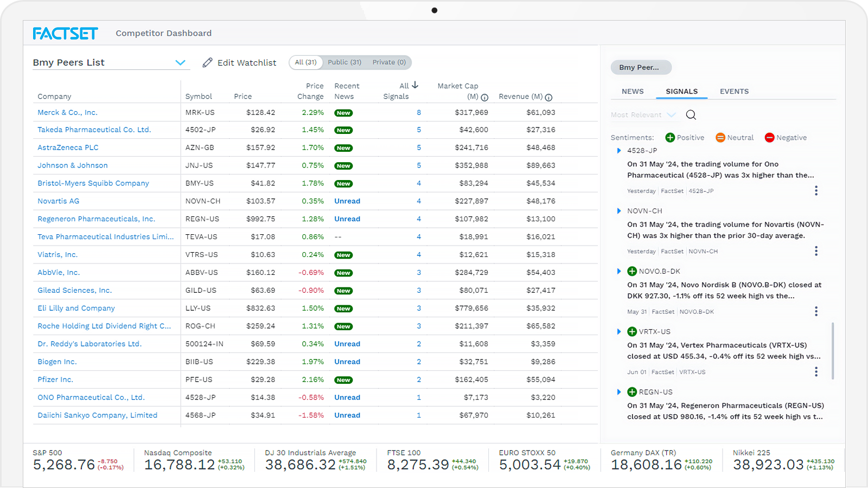Click the FactSet logo

pyautogui.click(x=66, y=33)
